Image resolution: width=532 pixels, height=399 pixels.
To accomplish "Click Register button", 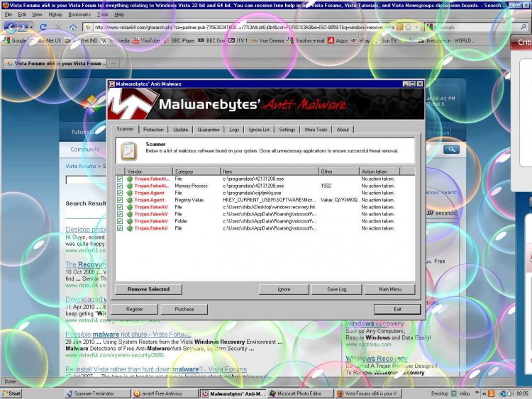I will click(134, 309).
